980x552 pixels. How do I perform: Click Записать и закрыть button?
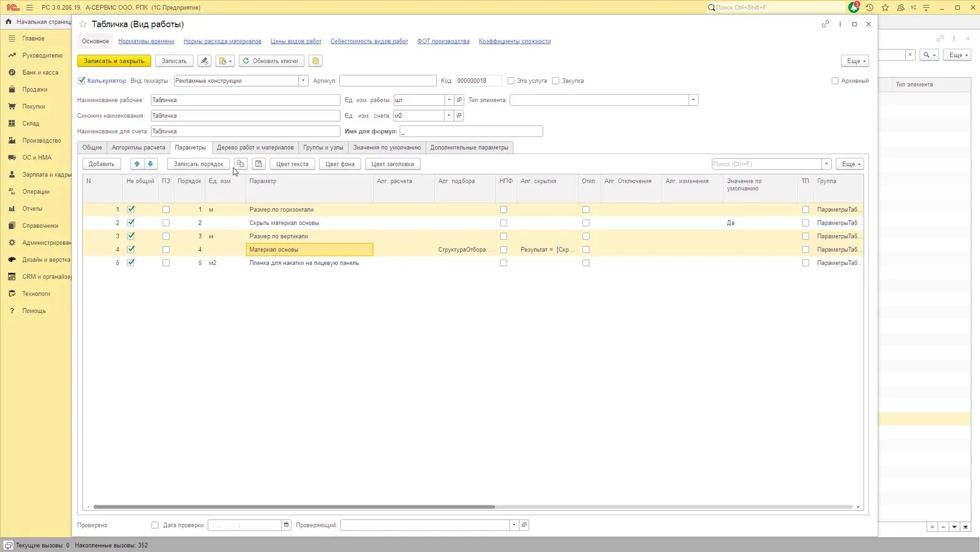tap(114, 61)
